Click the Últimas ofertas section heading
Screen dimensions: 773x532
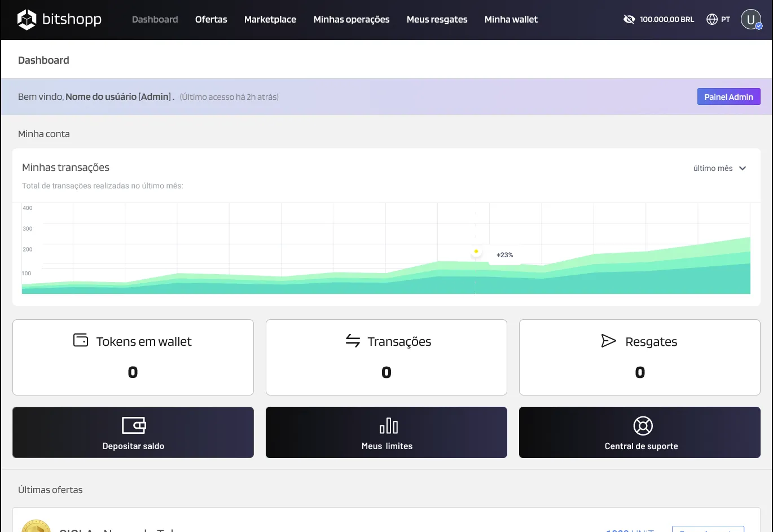50,490
